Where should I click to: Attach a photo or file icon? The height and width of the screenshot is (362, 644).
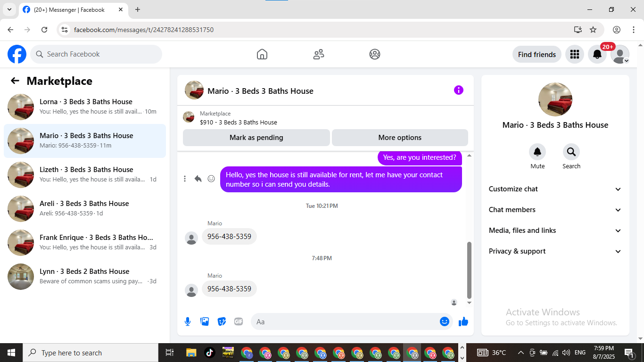coord(205,321)
